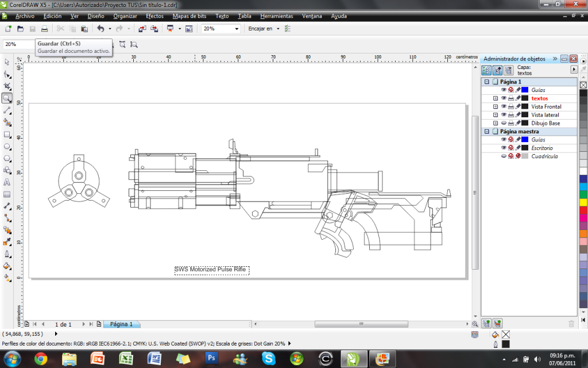Image resolution: width=588 pixels, height=368 pixels.
Task: Select the Color Eyedropper tool
Action: (x=7, y=242)
